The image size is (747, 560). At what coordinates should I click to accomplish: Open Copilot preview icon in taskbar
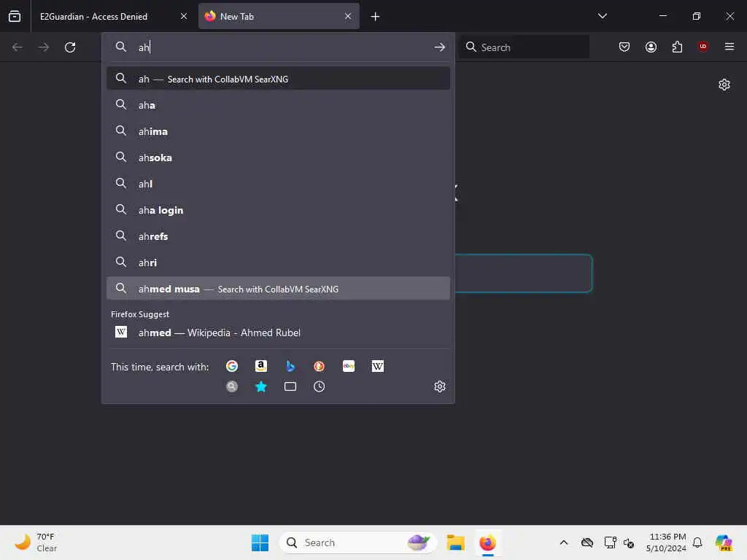pos(723,542)
